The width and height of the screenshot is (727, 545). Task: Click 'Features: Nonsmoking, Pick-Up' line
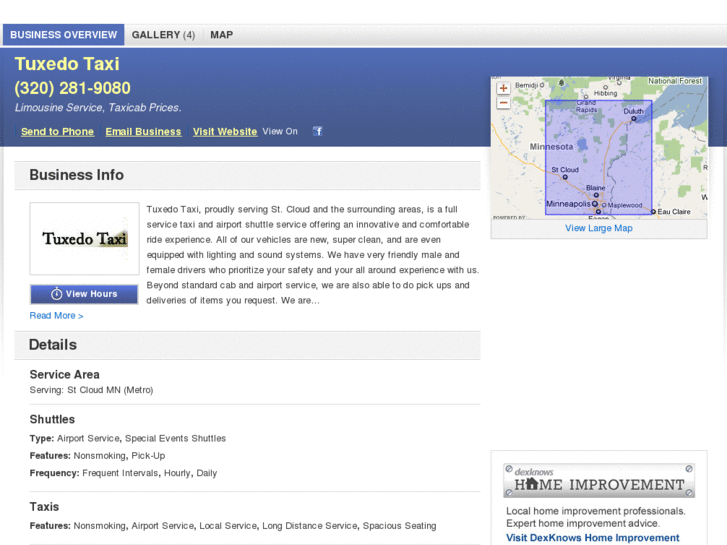coord(97,455)
